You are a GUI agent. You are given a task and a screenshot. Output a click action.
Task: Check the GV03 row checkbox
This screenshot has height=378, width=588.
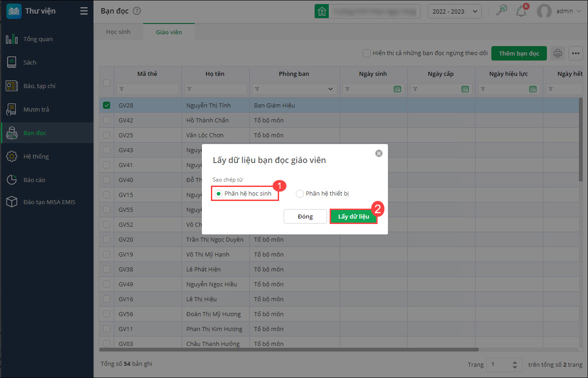pos(107,344)
